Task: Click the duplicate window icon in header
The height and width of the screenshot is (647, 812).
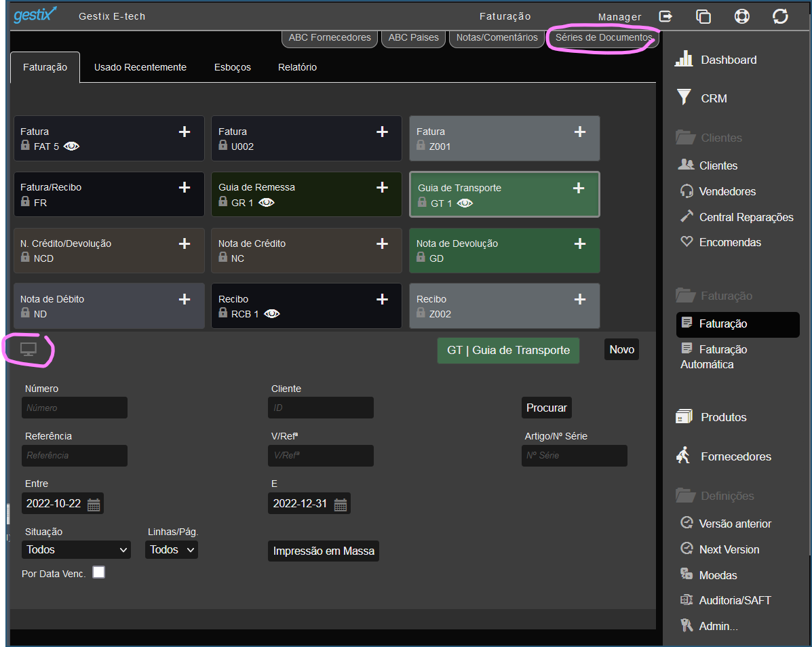Action: point(703,16)
